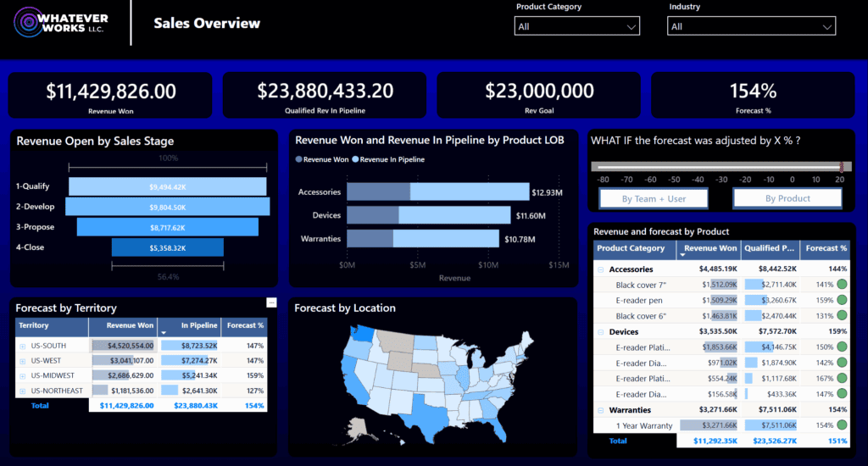Click the green status dot on 1 Year Warranty row
The image size is (868, 466).
point(842,425)
